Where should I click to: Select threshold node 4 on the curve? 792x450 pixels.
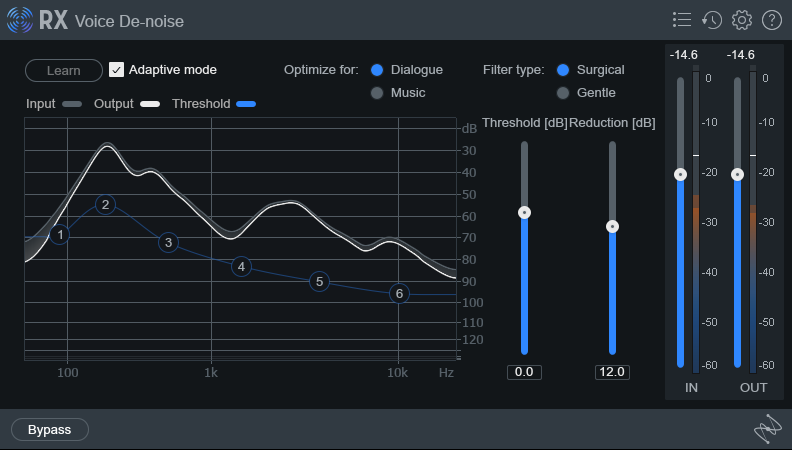pyautogui.click(x=241, y=266)
